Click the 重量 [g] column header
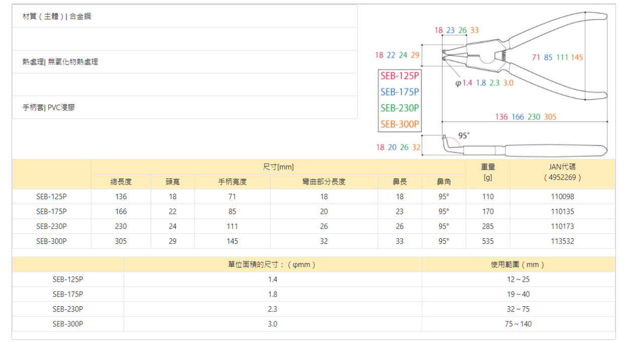Screen dimensions: 644x356 point(488,172)
